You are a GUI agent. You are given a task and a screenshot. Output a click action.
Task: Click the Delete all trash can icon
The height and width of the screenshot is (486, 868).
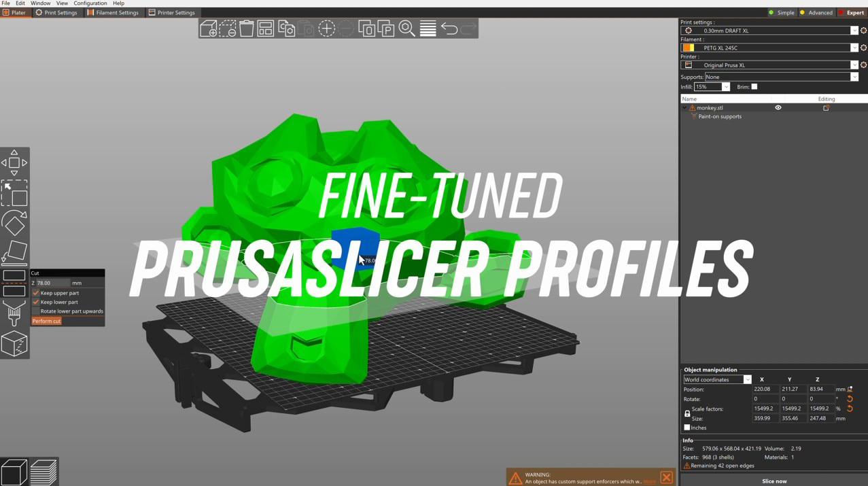coord(247,29)
